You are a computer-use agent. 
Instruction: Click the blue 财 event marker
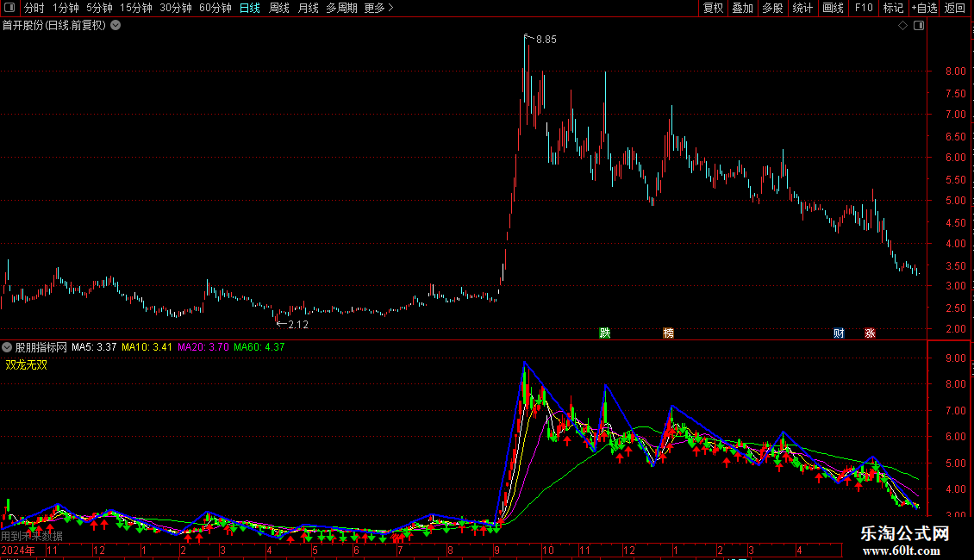(x=839, y=333)
